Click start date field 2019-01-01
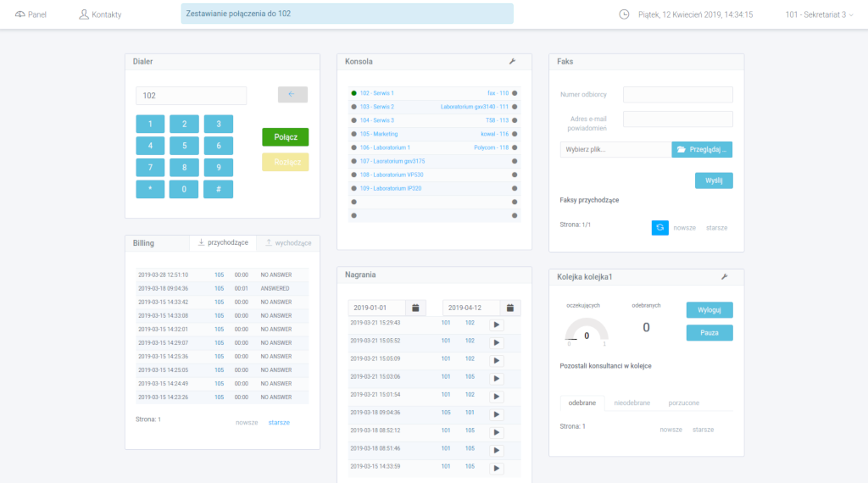The height and width of the screenshot is (483, 868). [377, 308]
